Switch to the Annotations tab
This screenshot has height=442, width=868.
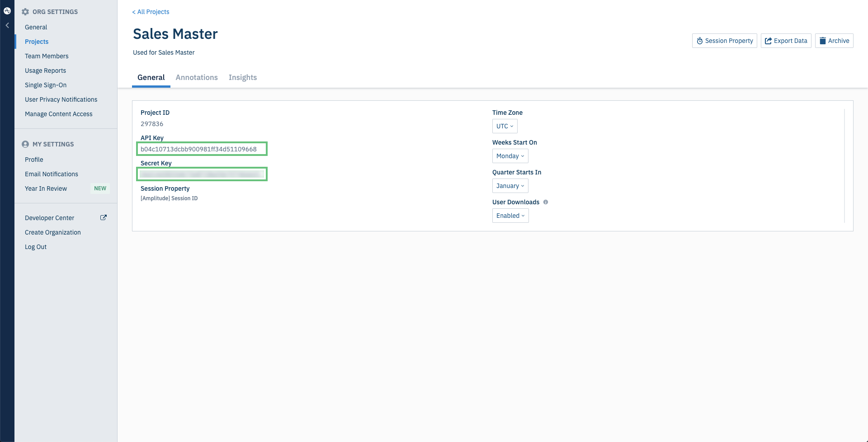coord(197,77)
